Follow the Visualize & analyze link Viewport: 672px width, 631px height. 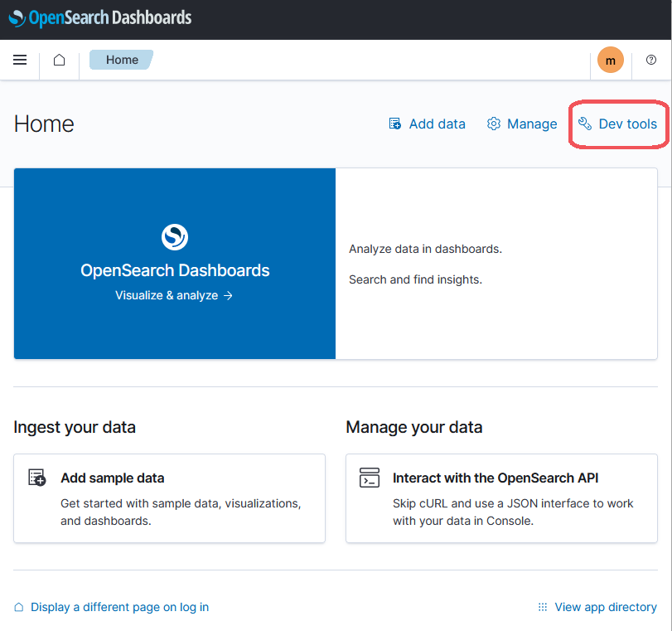(174, 294)
